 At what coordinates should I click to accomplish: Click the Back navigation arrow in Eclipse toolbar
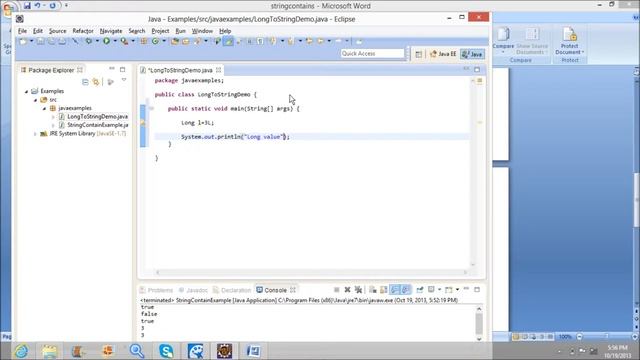[320, 41]
